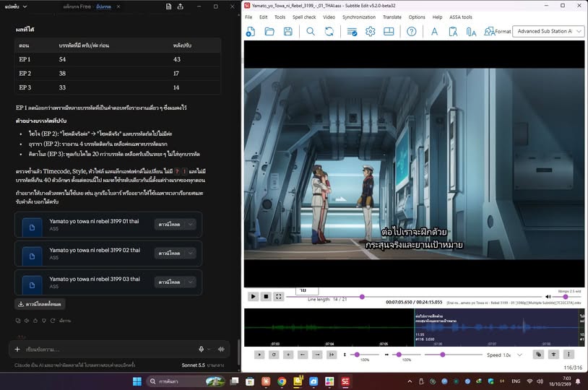Expand the arrow beside the microphone in chat input
588x390 pixels.
[209, 349]
